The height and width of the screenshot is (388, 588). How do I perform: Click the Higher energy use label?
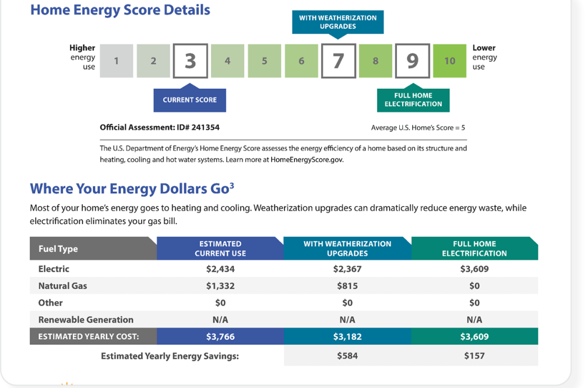point(82,58)
